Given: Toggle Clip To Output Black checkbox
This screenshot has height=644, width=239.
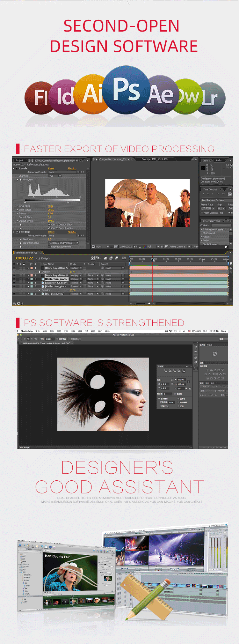Looking at the screenshot, I should click(x=49, y=225).
